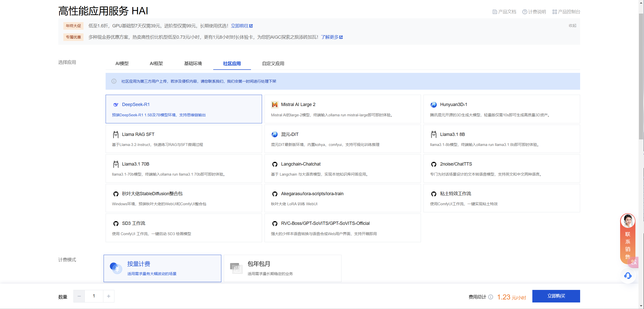Click the Hunyuan3D-1 blue swirl icon
Screen dimensions: 644x309
[x=434, y=105]
